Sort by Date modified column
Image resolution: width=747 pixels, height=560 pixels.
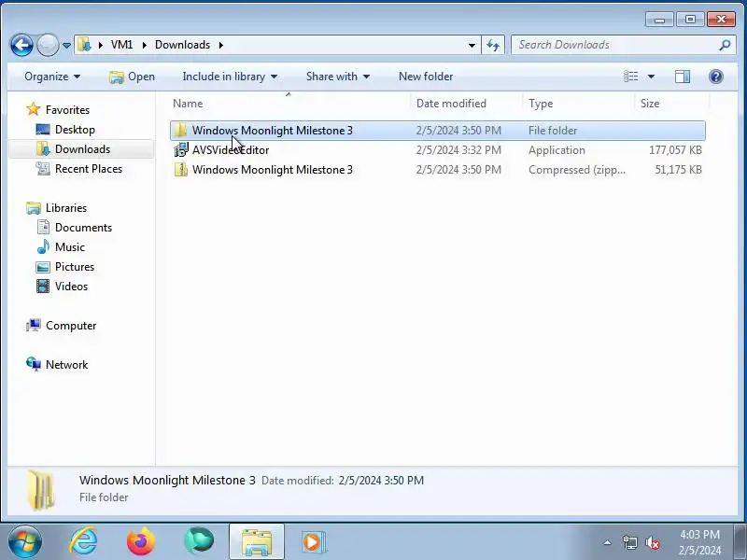click(x=465, y=104)
